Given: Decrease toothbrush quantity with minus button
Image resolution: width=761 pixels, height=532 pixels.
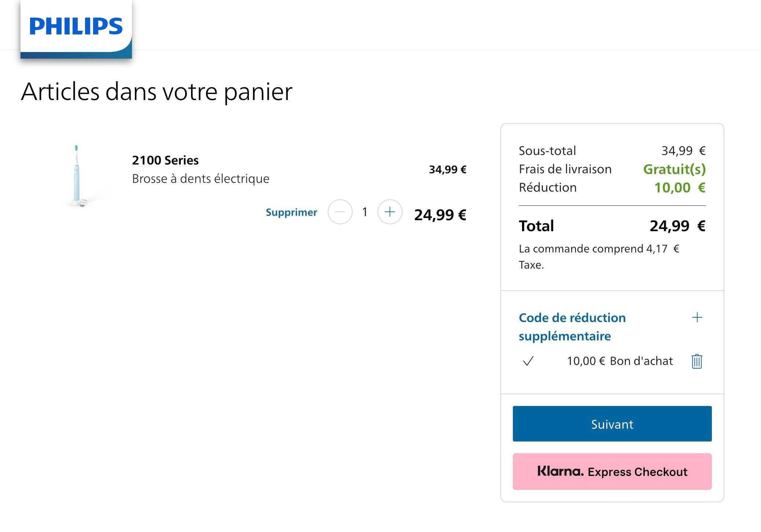Looking at the screenshot, I should click(340, 212).
